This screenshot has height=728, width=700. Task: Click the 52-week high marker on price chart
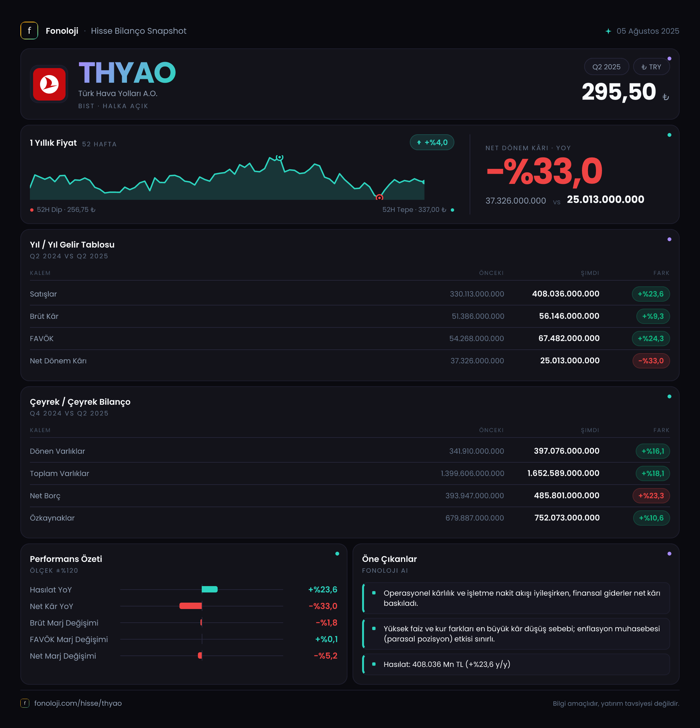click(x=280, y=157)
